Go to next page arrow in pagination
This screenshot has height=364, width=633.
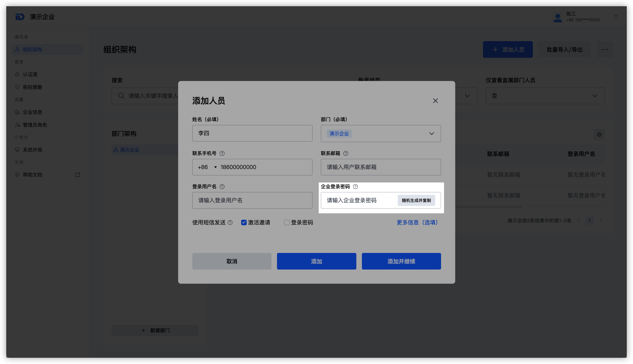pos(600,221)
